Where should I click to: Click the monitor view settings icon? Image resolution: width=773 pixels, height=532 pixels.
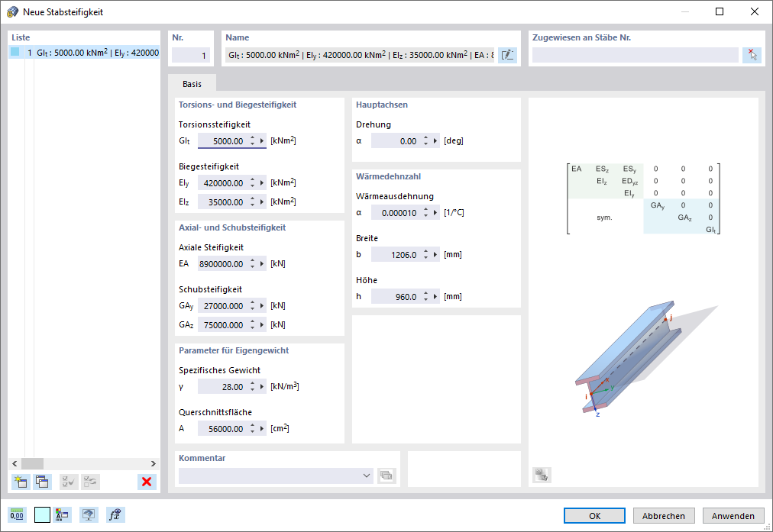89,514
